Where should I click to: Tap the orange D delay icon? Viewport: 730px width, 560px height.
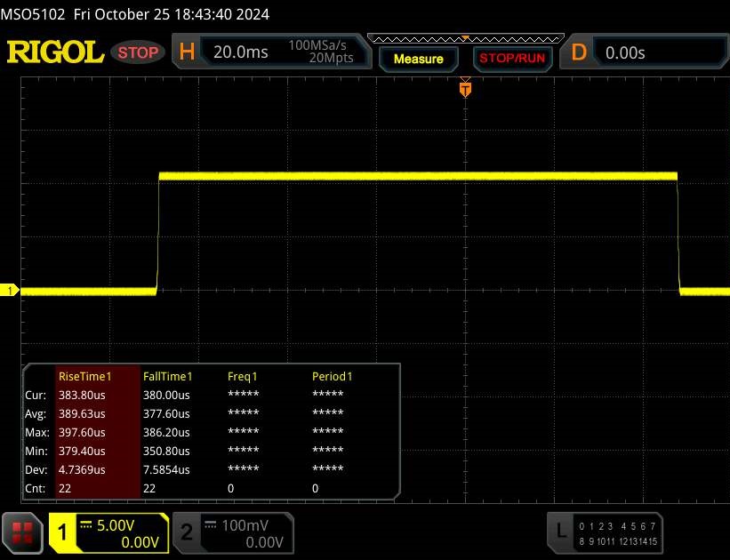(579, 52)
